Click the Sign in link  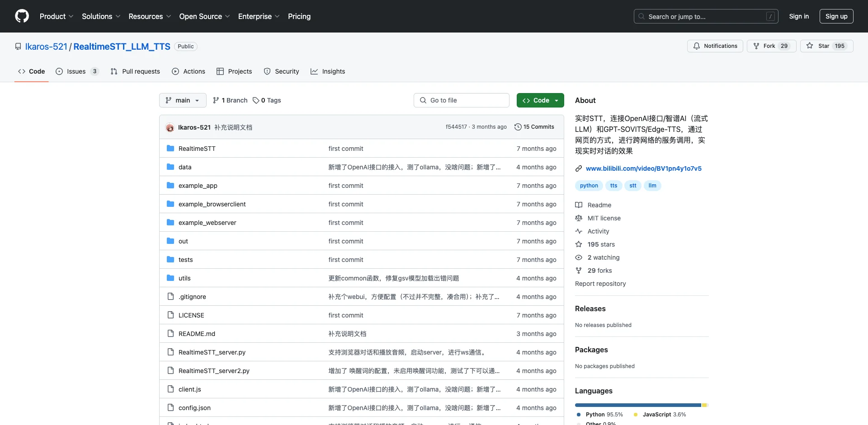click(x=799, y=16)
